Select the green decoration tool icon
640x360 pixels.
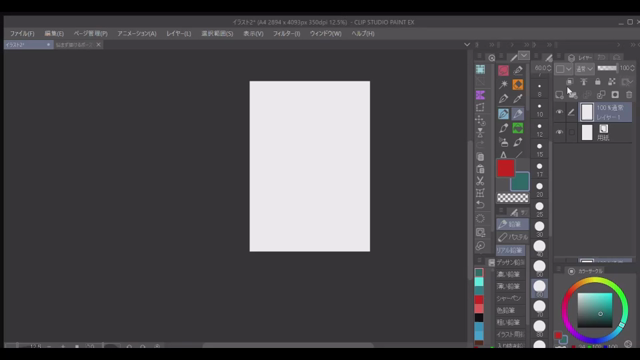tap(518, 128)
